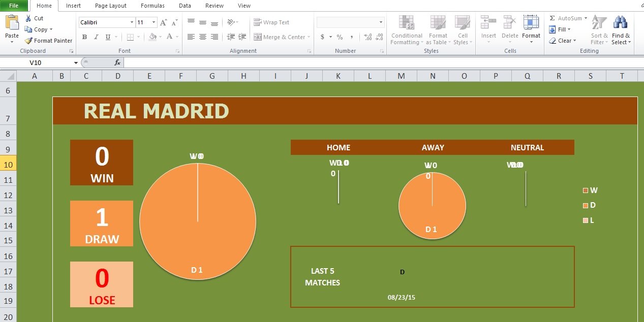Expand the Copy dropdown arrow
The height and width of the screenshot is (322, 644).
[x=51, y=29]
